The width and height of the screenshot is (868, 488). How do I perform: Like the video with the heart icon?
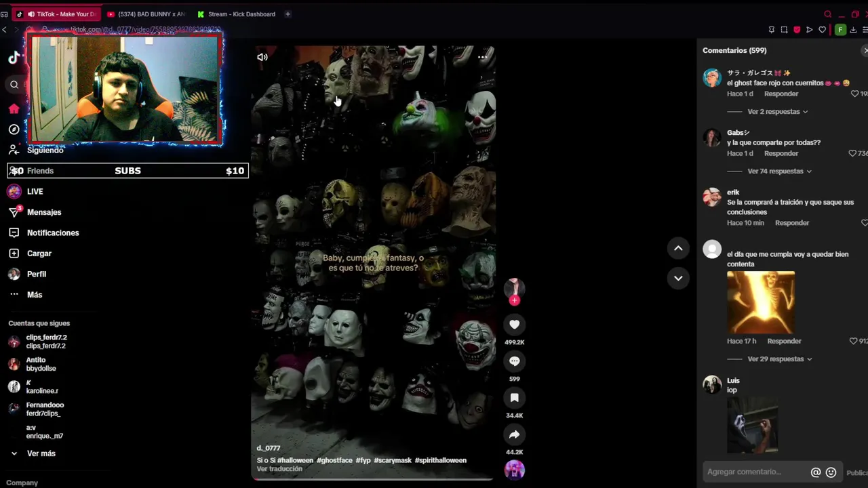514,325
